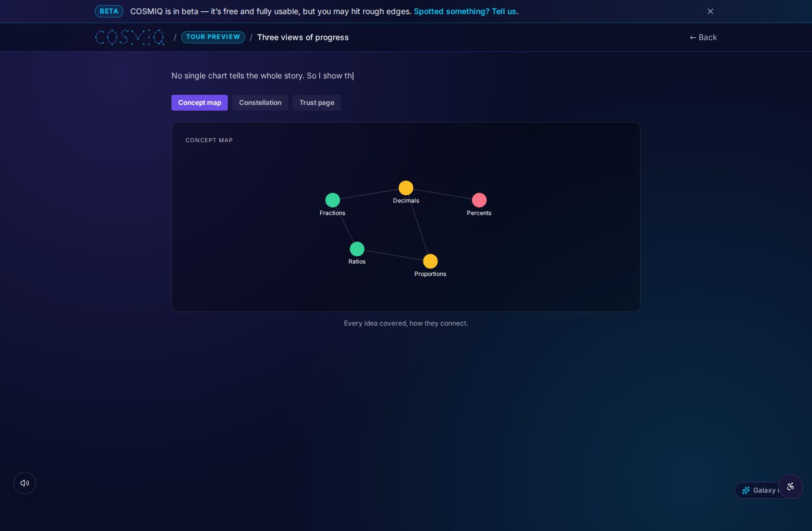Click the COSMIQ constellation logo
Viewport: 812px width, 531px height.
click(x=130, y=37)
